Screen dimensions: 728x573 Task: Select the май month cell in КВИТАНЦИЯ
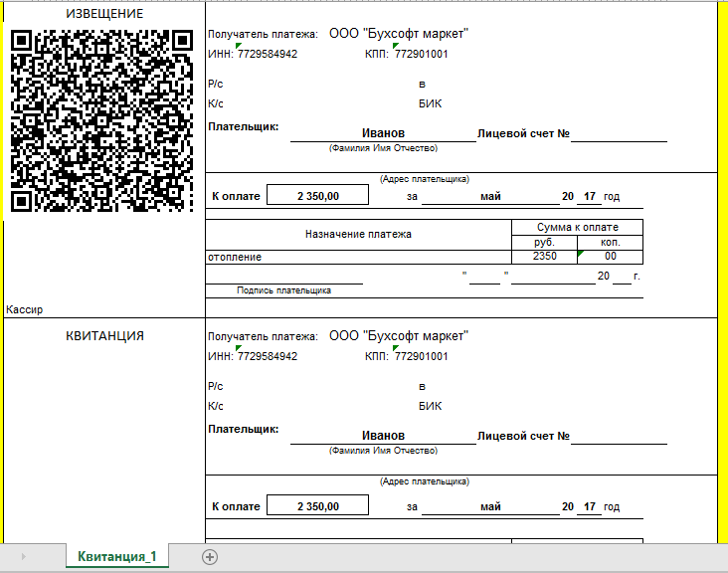point(490,506)
